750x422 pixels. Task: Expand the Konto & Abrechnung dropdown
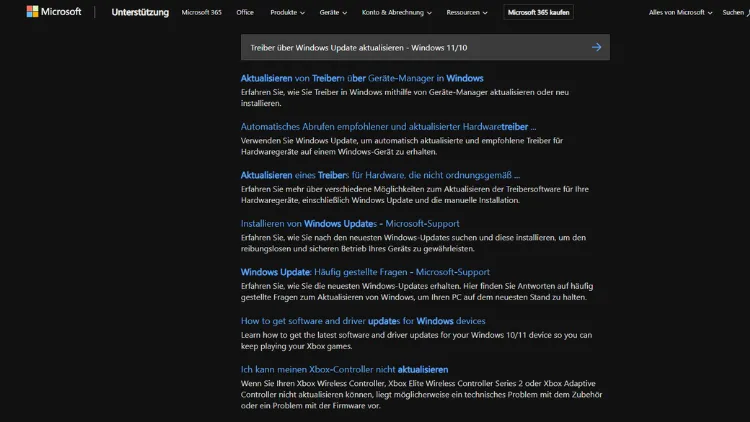point(397,12)
